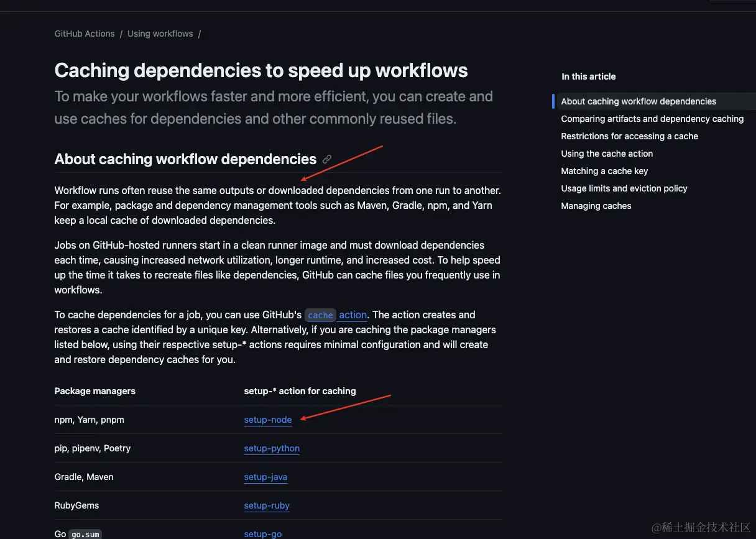Click the page title 'Caching dependencies to speed up workflows'
This screenshot has height=539, width=756.
pyautogui.click(x=261, y=70)
